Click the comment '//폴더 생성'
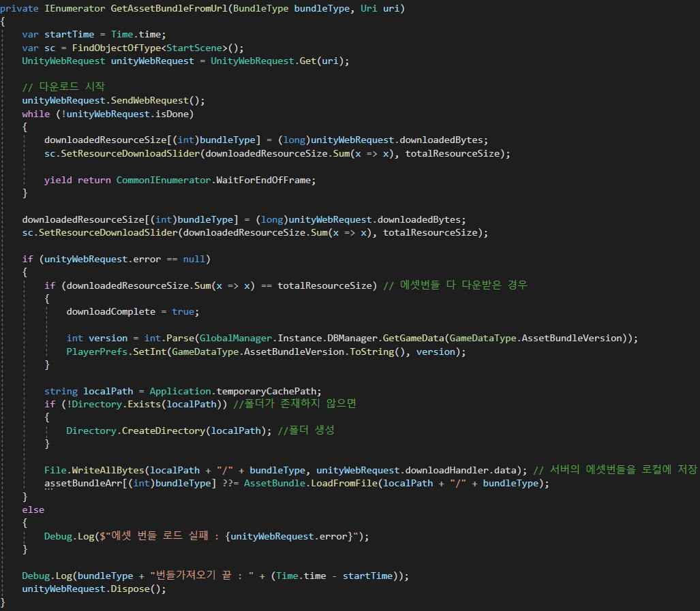Image resolution: width=700 pixels, height=611 pixels. click(x=306, y=430)
